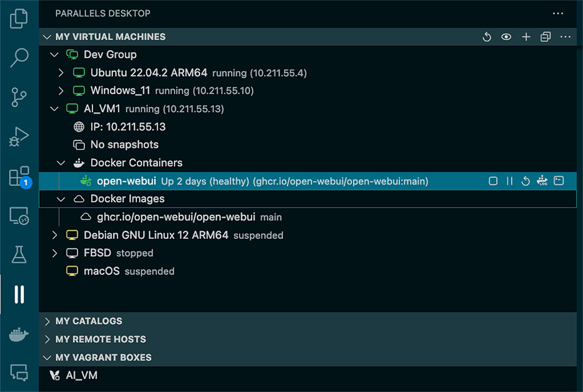The image size is (583, 392).
Task: Collapse the Docker Containers node
Action: 61,163
